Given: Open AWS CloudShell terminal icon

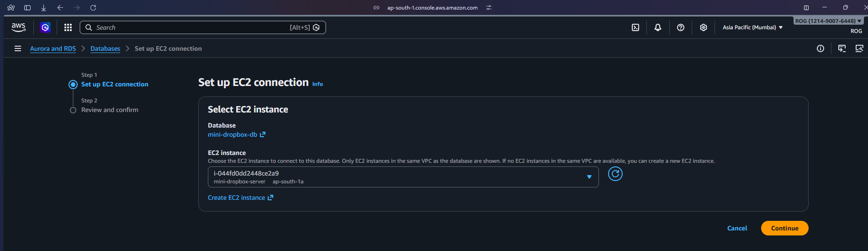Looking at the screenshot, I should pos(635,27).
